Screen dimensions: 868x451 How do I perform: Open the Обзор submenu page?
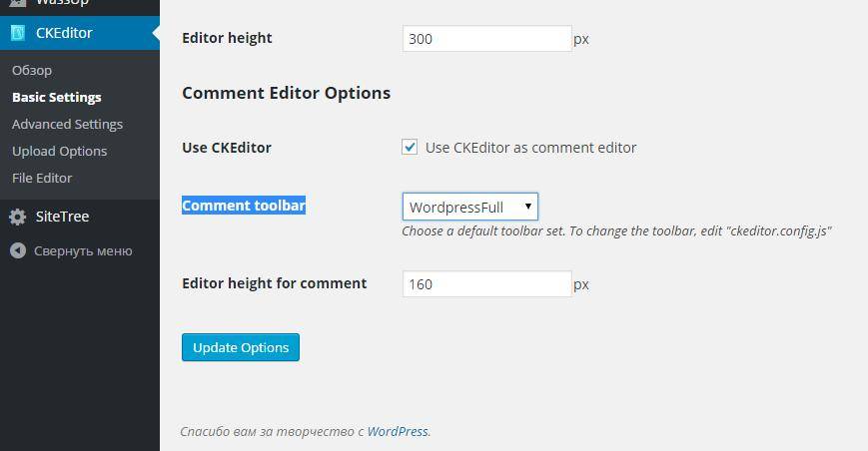coord(32,70)
